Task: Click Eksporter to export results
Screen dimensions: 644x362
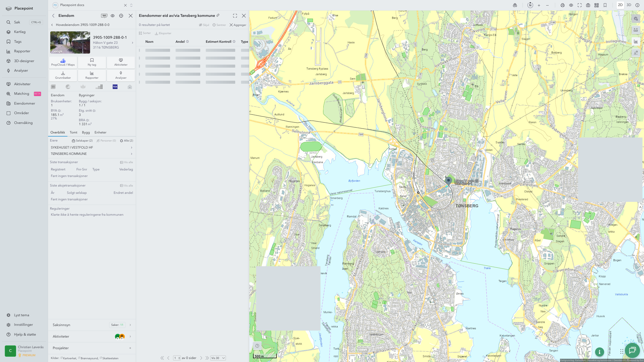Action: [163, 33]
